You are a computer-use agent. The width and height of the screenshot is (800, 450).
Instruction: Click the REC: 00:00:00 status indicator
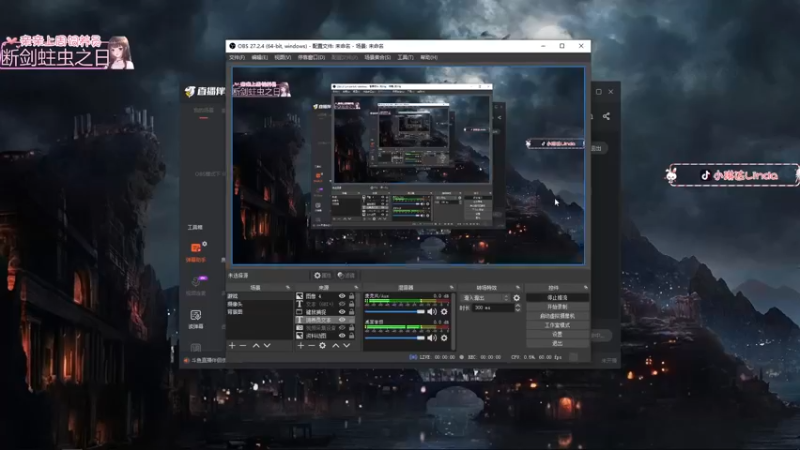click(x=480, y=357)
